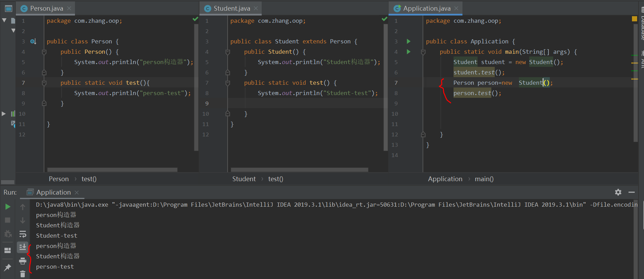The height and width of the screenshot is (279, 644).
Task: Click the greyed bug attach-debugger icon
Action: point(8,234)
